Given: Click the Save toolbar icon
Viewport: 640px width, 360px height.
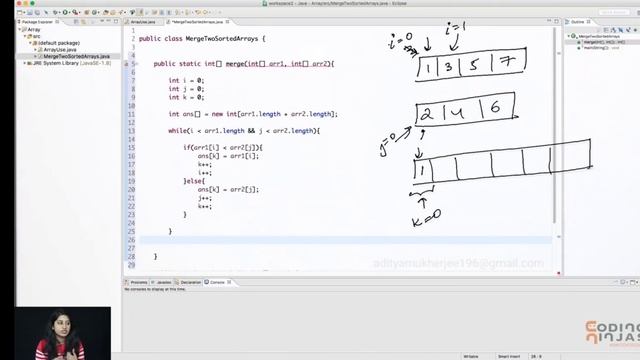Looking at the screenshot, I should tap(30, 13).
